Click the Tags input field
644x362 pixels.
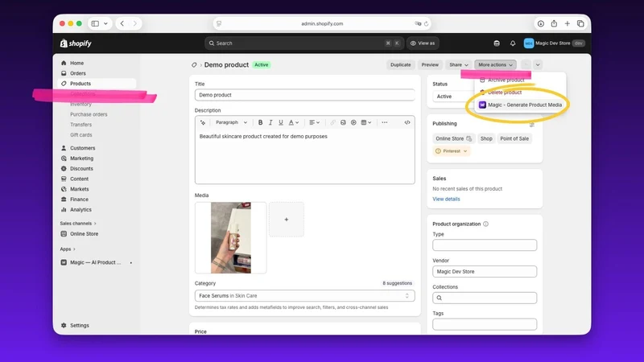(485, 324)
